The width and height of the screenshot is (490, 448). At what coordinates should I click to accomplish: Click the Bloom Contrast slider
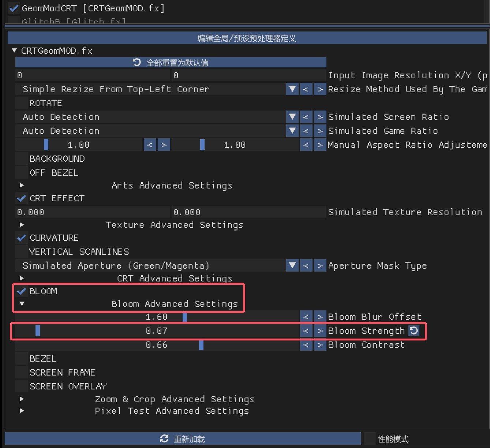[157, 345]
